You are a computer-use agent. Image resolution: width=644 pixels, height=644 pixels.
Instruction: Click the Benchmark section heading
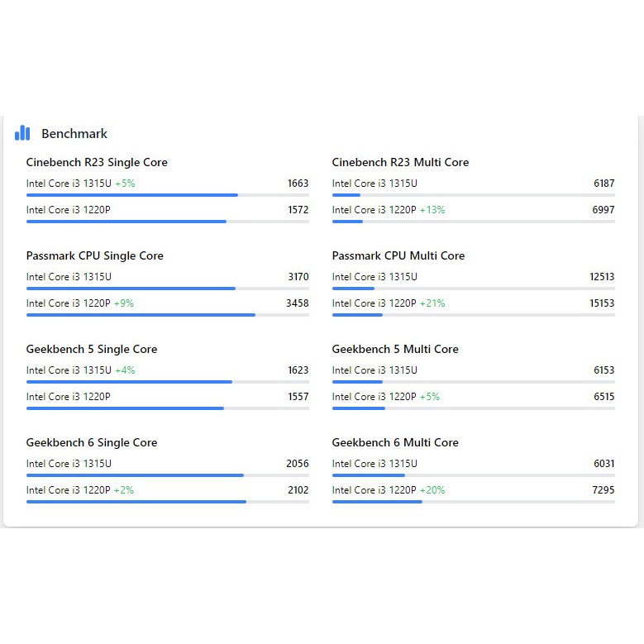pos(74,134)
